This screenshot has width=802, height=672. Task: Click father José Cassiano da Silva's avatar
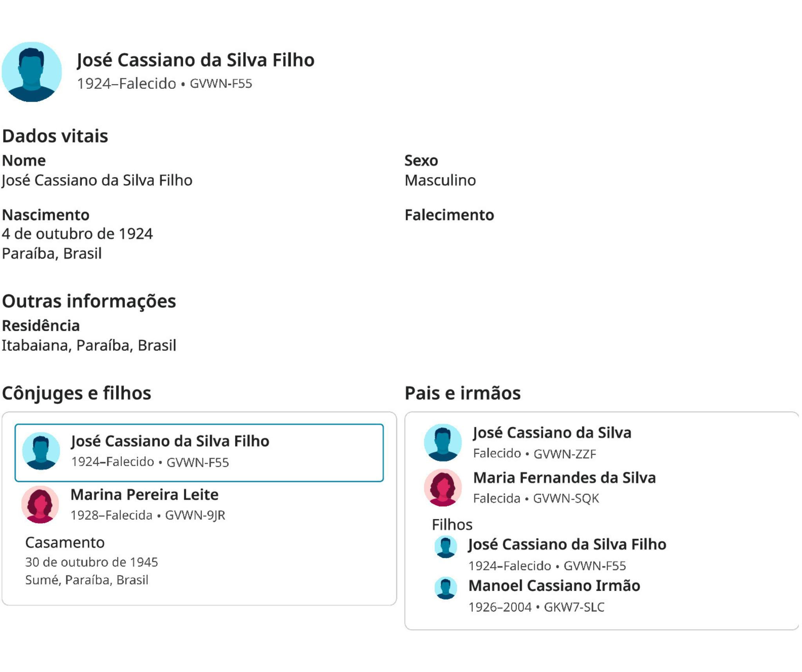pos(443,442)
